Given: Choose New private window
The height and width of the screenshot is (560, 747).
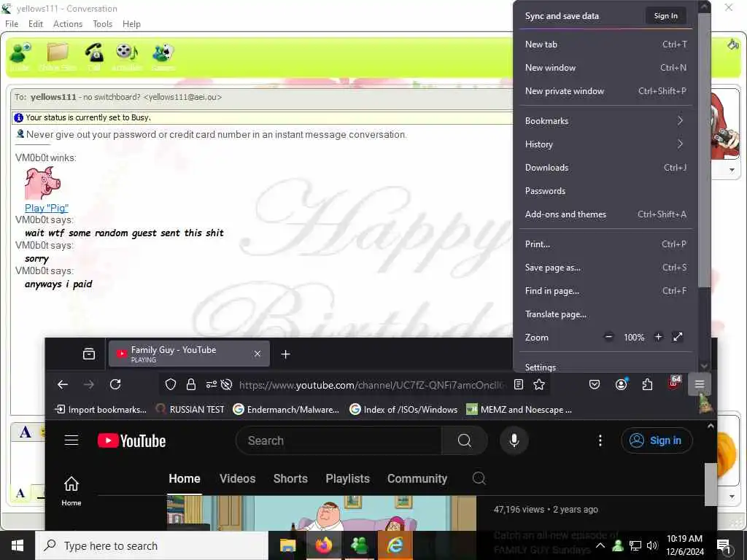Looking at the screenshot, I should tap(605, 91).
